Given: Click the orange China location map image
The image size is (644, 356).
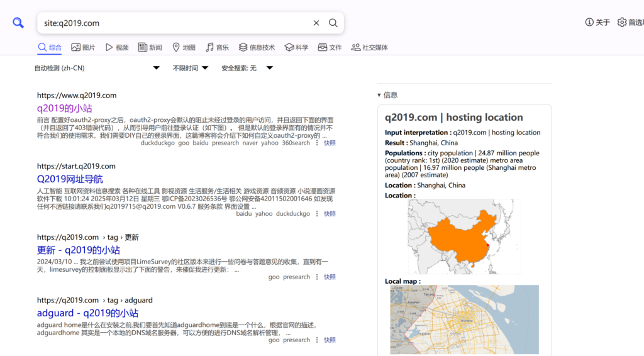Looking at the screenshot, I should pos(464,236).
